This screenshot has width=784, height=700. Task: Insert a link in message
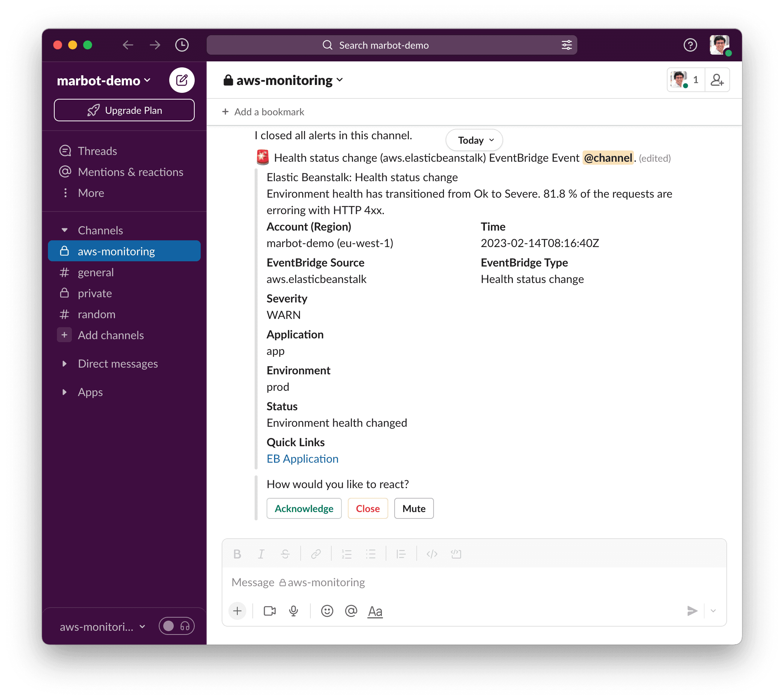[x=316, y=554]
